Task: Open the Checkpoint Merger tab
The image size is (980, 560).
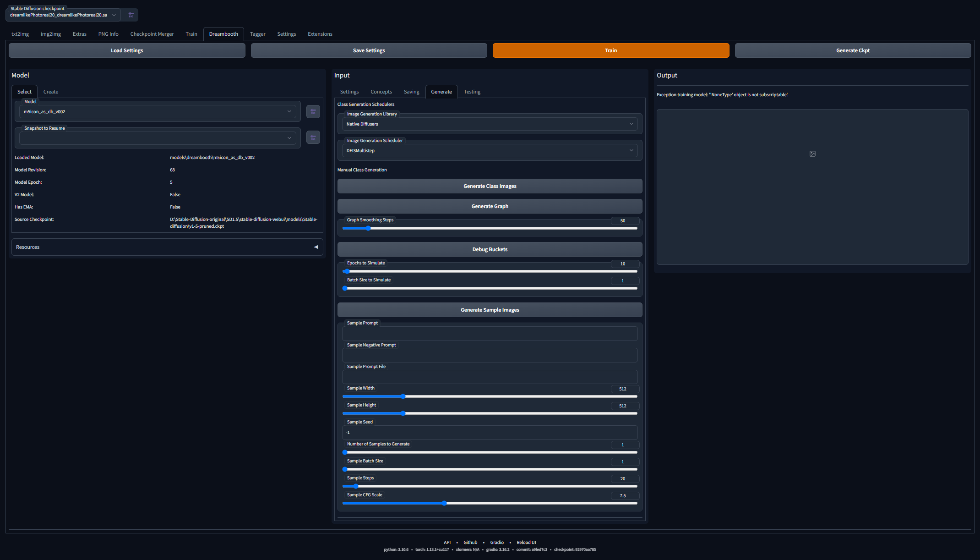Action: pyautogui.click(x=152, y=34)
